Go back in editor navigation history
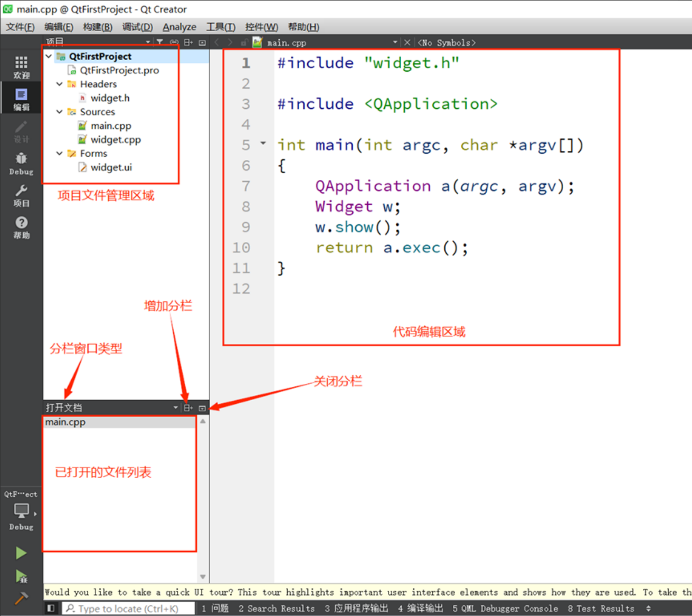 [x=216, y=42]
